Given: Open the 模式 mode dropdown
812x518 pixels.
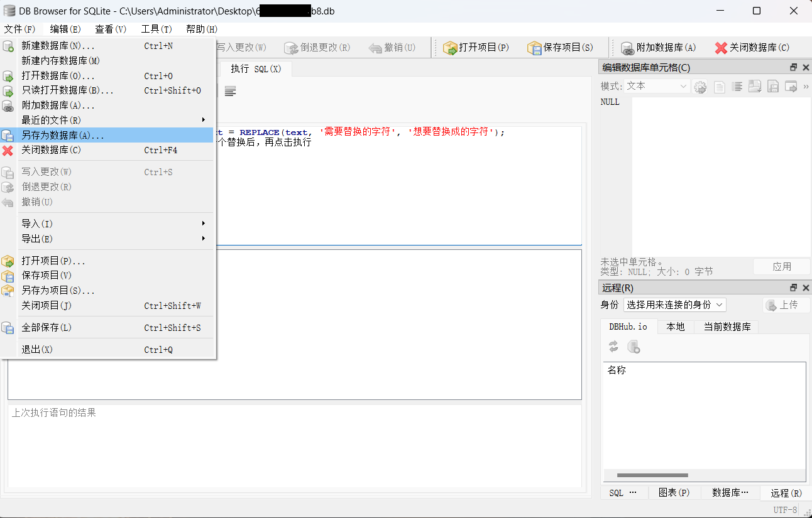Looking at the screenshot, I should pos(658,86).
